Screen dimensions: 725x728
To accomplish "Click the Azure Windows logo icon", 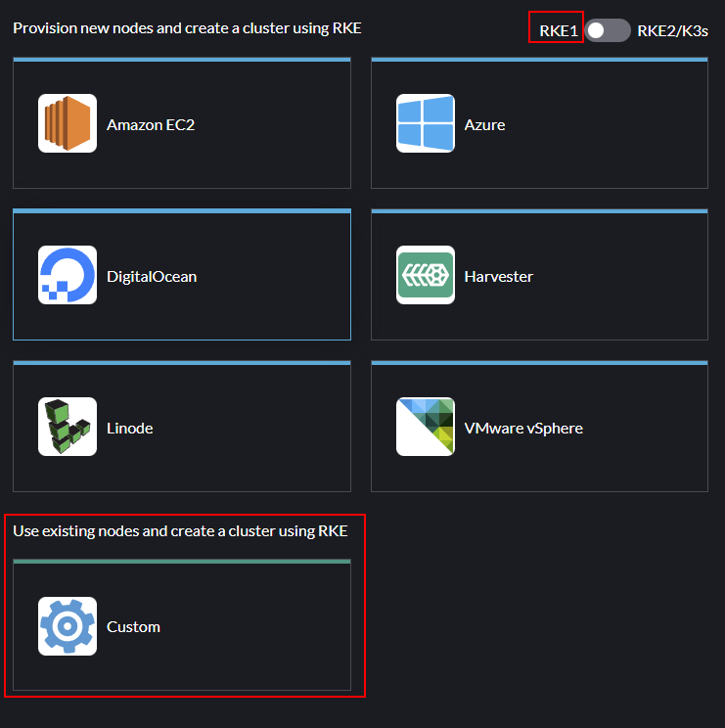I will pos(426,123).
